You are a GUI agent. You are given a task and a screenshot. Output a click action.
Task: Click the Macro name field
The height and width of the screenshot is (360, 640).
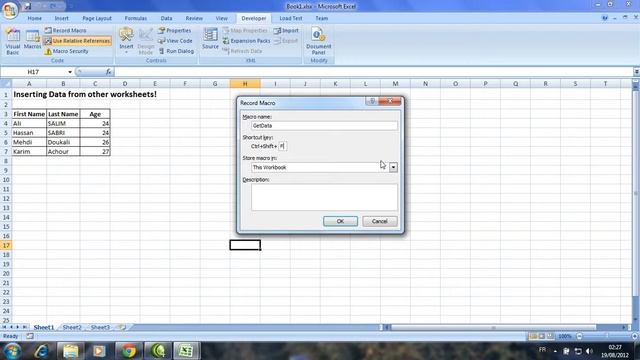tap(324, 126)
